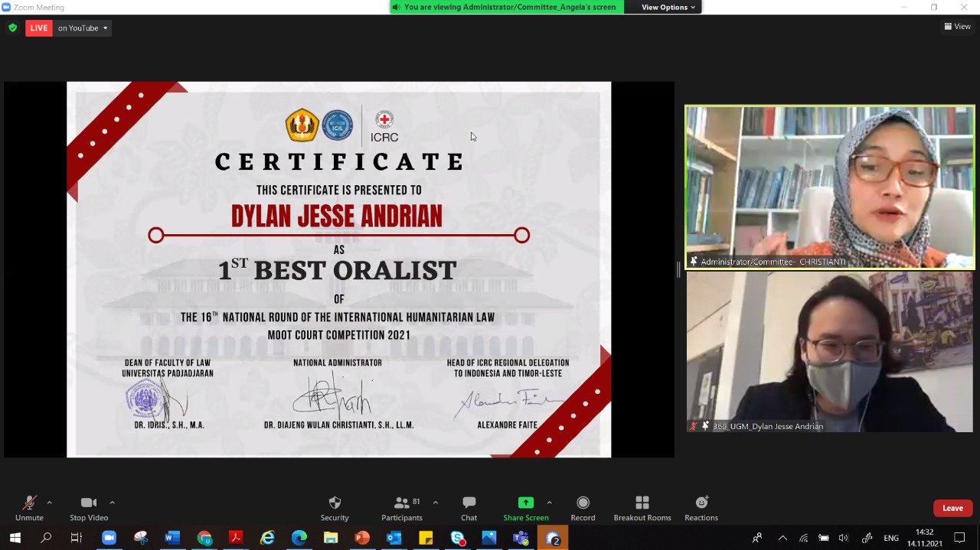Start recording with the Record button

pyautogui.click(x=583, y=508)
